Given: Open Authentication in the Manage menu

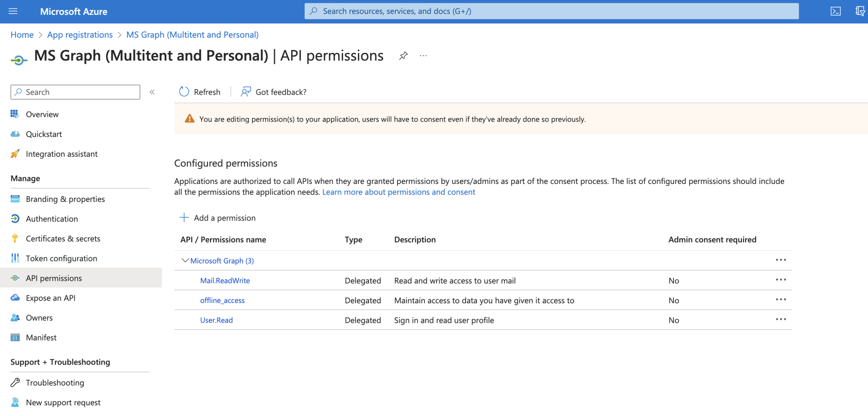Looking at the screenshot, I should tap(52, 218).
